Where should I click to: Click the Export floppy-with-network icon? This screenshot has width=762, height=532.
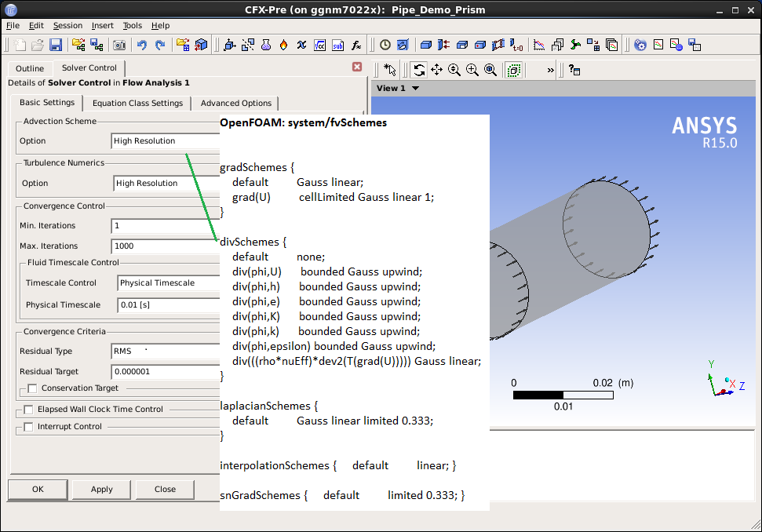(x=97, y=46)
